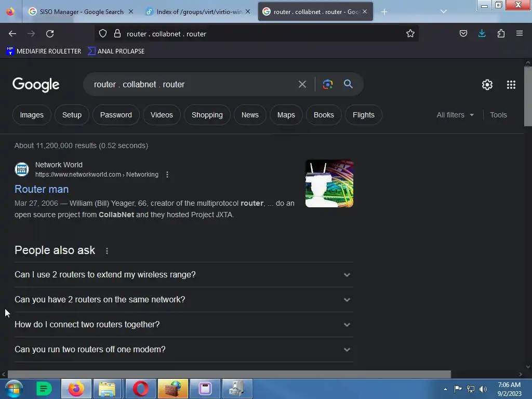Filter results by Shopping
Image resolution: width=532 pixels, height=399 pixels.
[207, 115]
